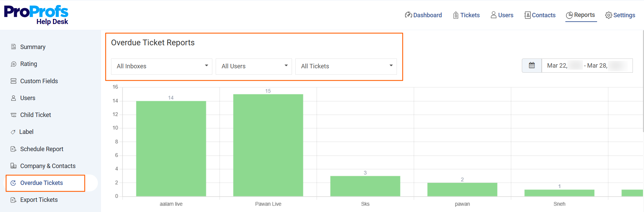
Task: Click the aalam live axis label
Action: [x=171, y=204]
